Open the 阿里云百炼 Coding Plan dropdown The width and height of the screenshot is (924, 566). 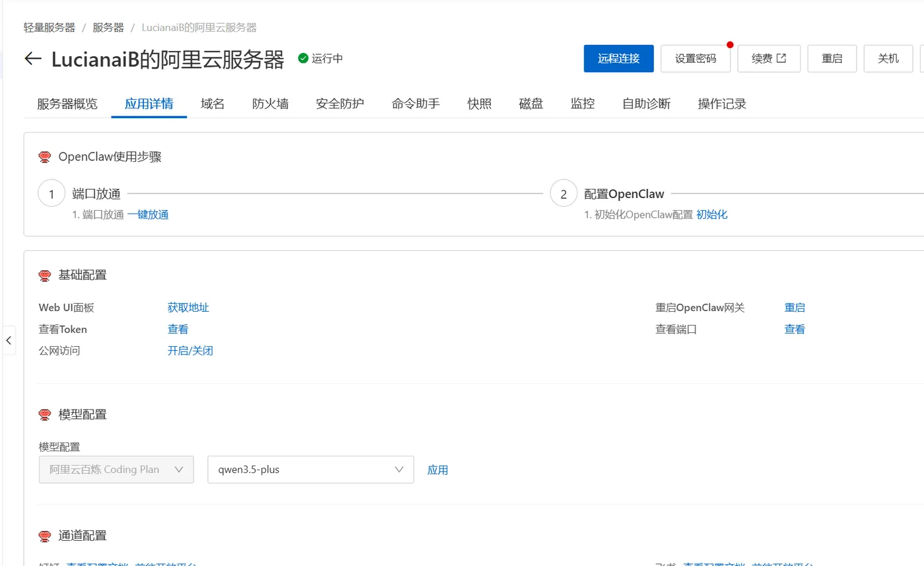point(116,470)
